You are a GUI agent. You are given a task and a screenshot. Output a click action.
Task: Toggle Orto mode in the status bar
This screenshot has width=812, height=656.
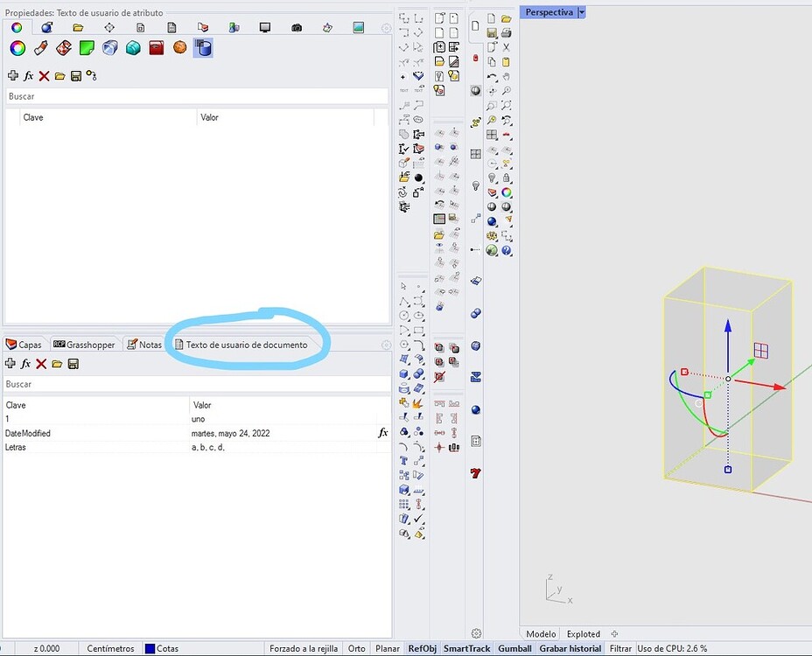357,648
